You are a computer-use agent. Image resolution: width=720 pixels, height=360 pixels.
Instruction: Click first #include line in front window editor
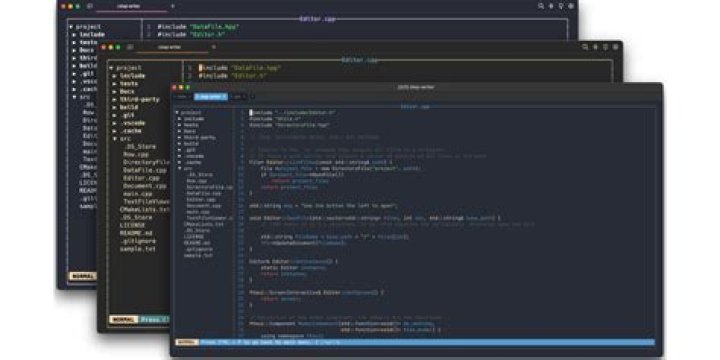pyautogui.click(x=293, y=112)
